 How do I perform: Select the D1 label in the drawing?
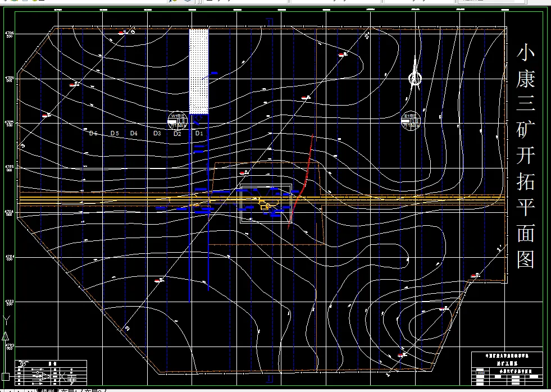click(x=199, y=133)
